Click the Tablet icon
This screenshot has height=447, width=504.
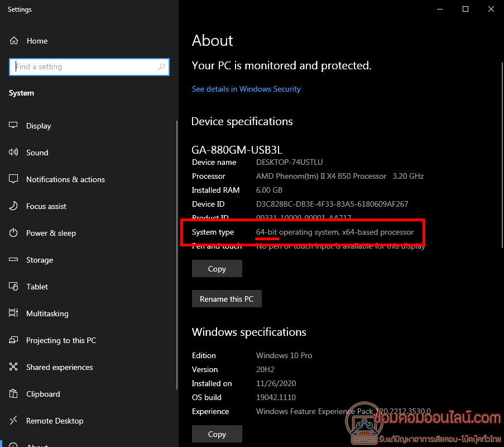(13, 286)
